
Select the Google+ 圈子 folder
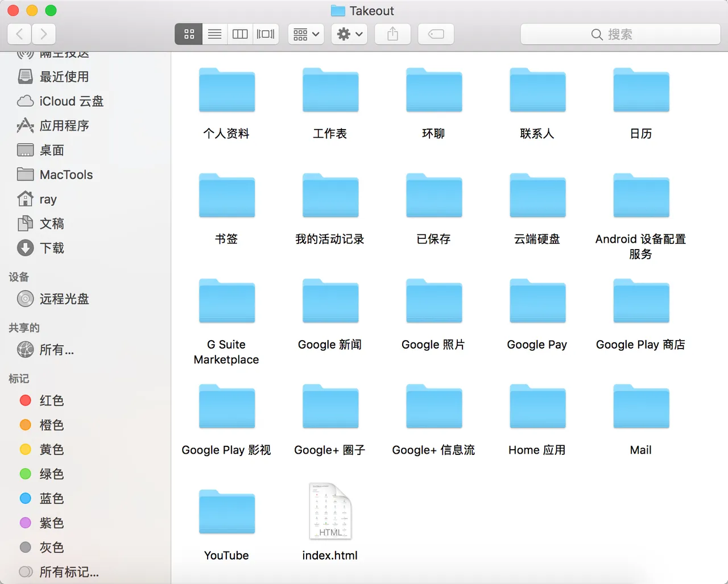click(330, 407)
